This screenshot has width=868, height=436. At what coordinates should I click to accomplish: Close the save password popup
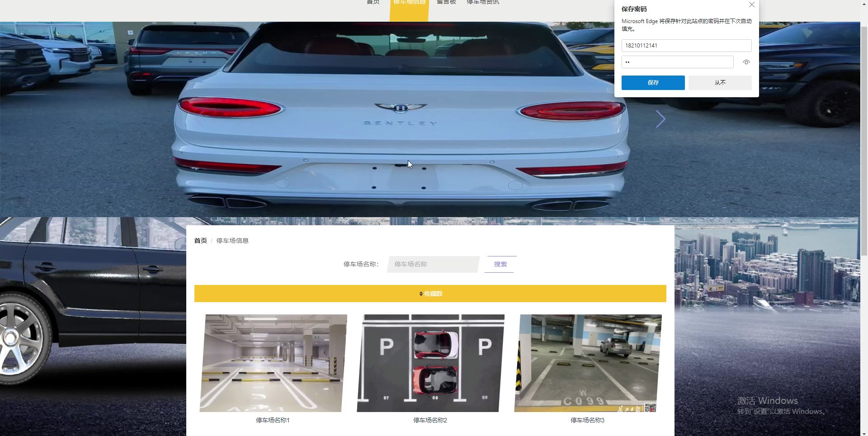(x=751, y=5)
